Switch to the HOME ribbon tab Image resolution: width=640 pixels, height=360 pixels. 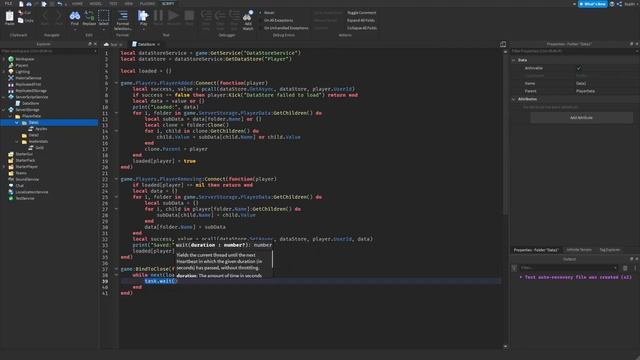(x=77, y=4)
